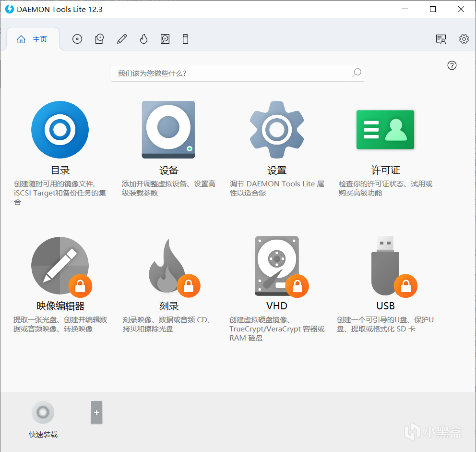Screen dimensions: 476x452
Task: Open the license toolbar icon
Action: [441, 39]
